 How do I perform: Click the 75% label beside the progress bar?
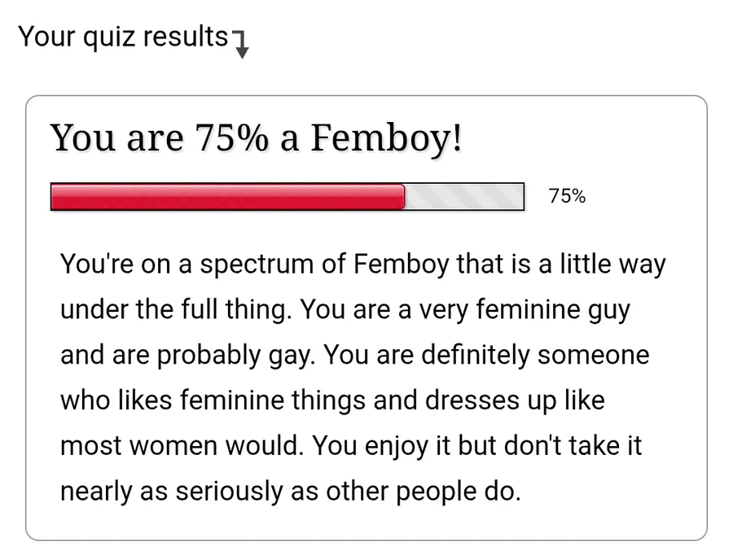click(567, 196)
